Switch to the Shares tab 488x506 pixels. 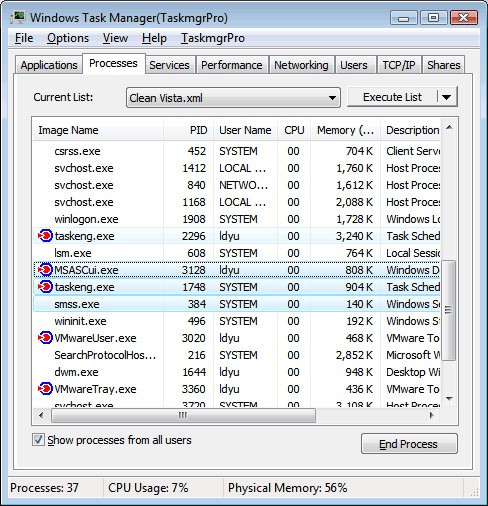click(x=444, y=65)
